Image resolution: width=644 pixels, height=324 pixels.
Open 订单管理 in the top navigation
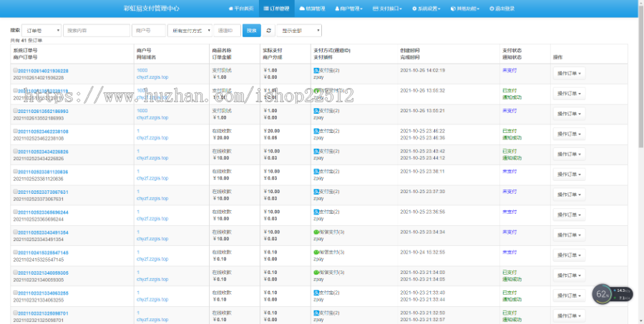click(276, 9)
